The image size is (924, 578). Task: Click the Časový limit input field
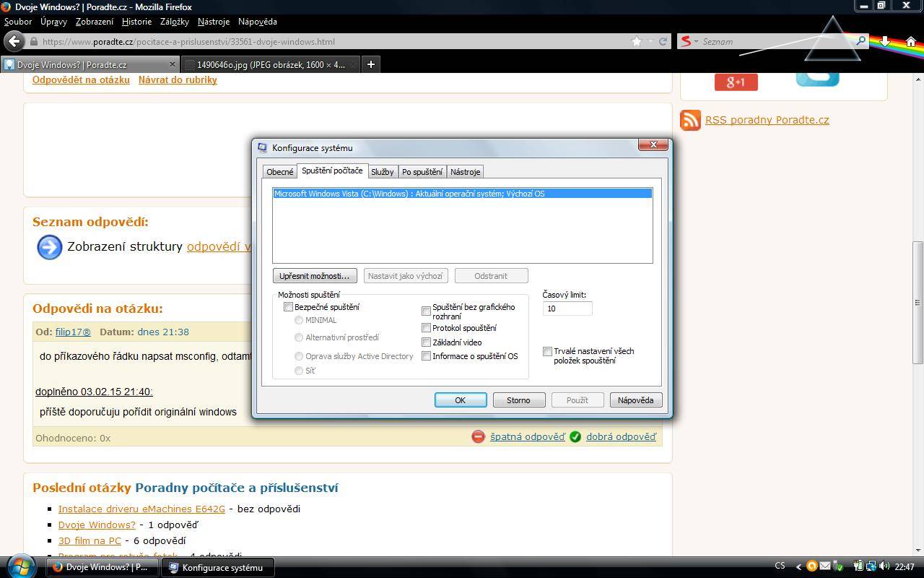point(567,309)
